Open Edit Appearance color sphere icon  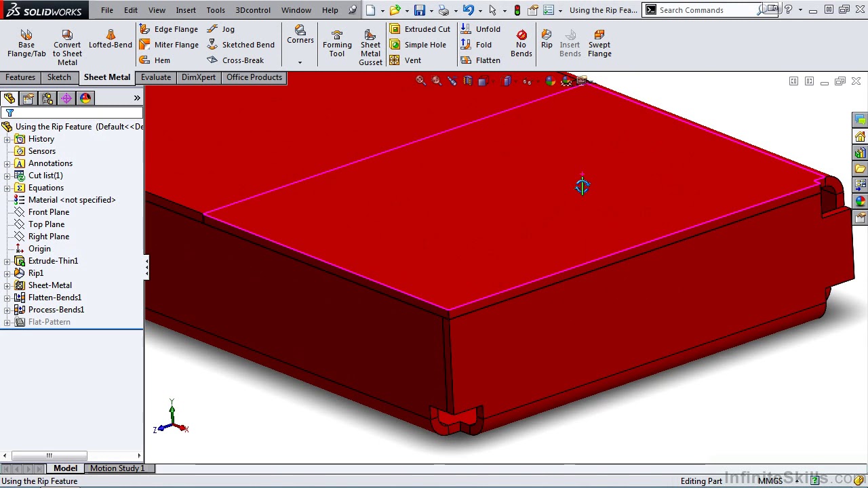pyautogui.click(x=550, y=81)
